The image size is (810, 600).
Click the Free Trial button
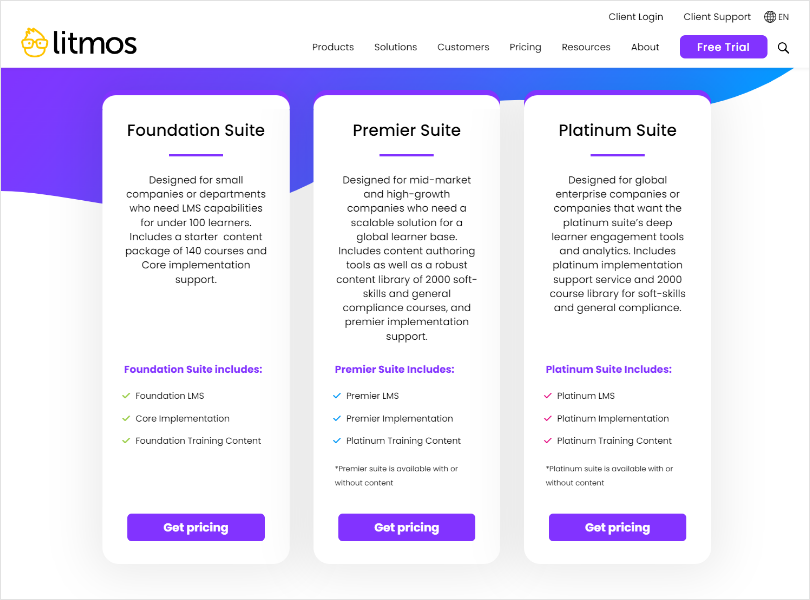tap(723, 47)
